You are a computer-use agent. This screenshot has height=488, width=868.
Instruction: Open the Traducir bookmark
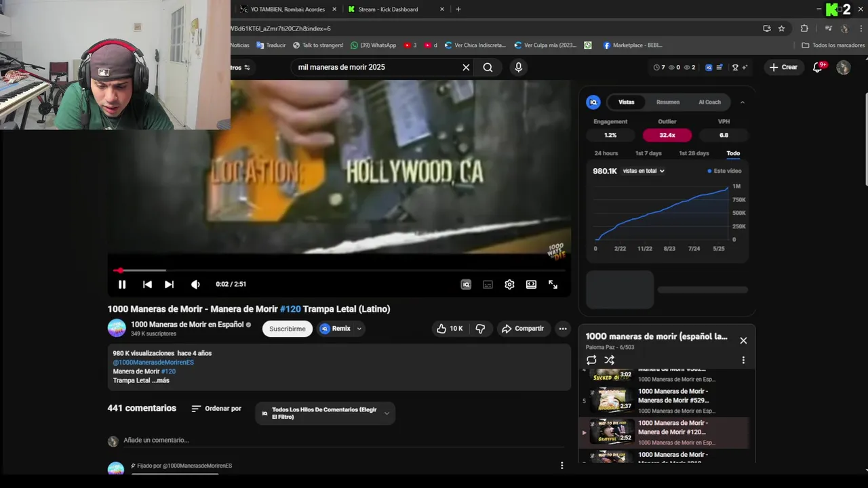[271, 45]
